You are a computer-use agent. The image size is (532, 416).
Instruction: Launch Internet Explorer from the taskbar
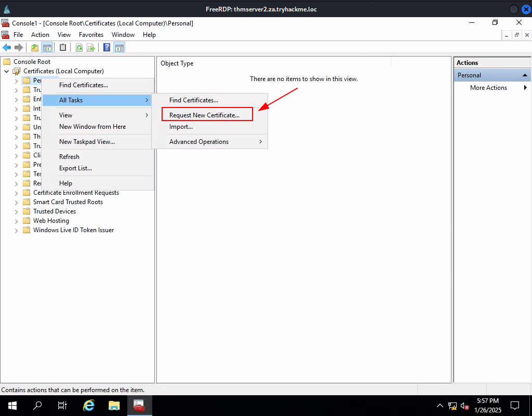89,406
